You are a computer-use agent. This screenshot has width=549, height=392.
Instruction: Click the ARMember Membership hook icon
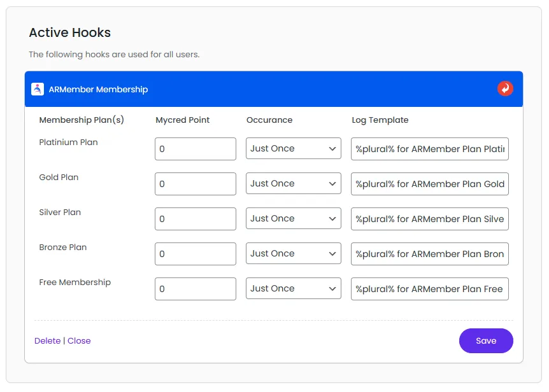(37, 89)
